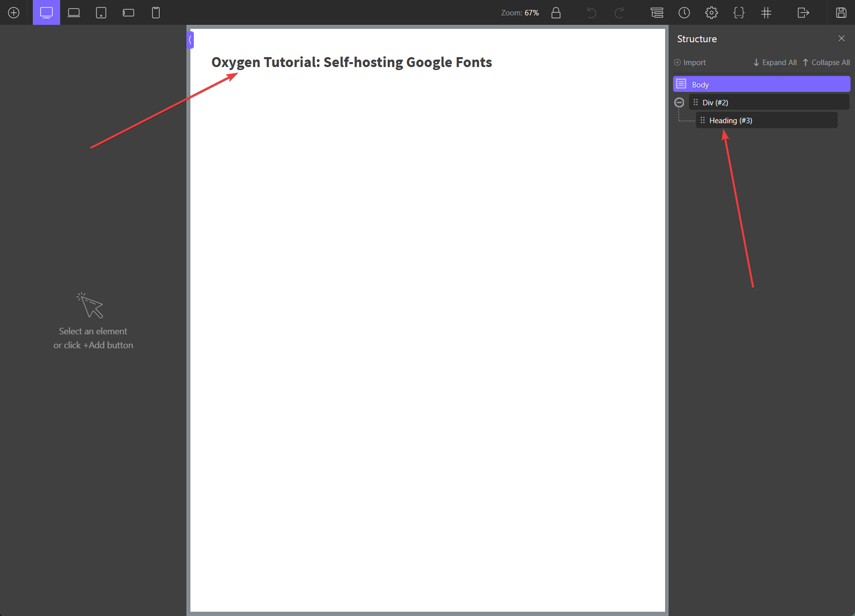
Task: Select the Body row in Structure
Action: pyautogui.click(x=762, y=84)
